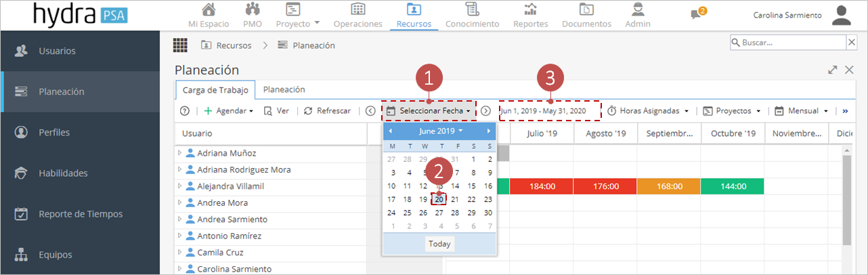The height and width of the screenshot is (275, 868).
Task: Open the Seleccionar Fecha dropdown
Action: (x=429, y=110)
